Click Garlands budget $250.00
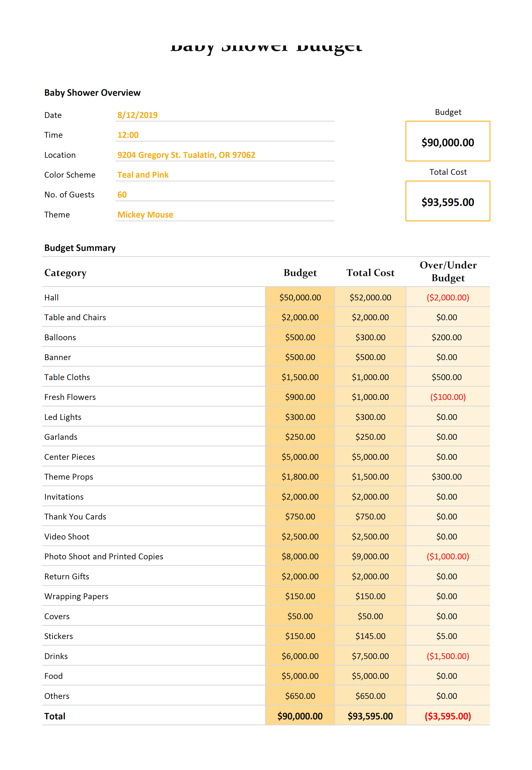This screenshot has height=770, width=532. coord(300,437)
